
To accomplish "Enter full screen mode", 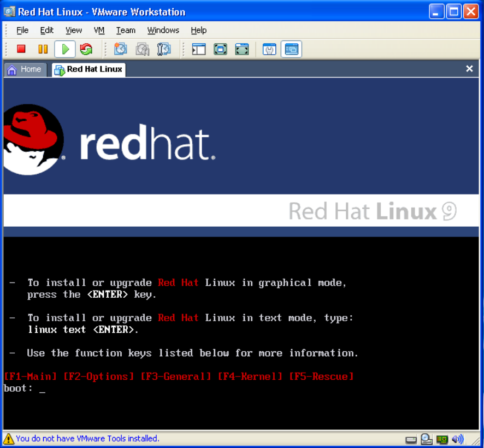I will click(x=241, y=49).
